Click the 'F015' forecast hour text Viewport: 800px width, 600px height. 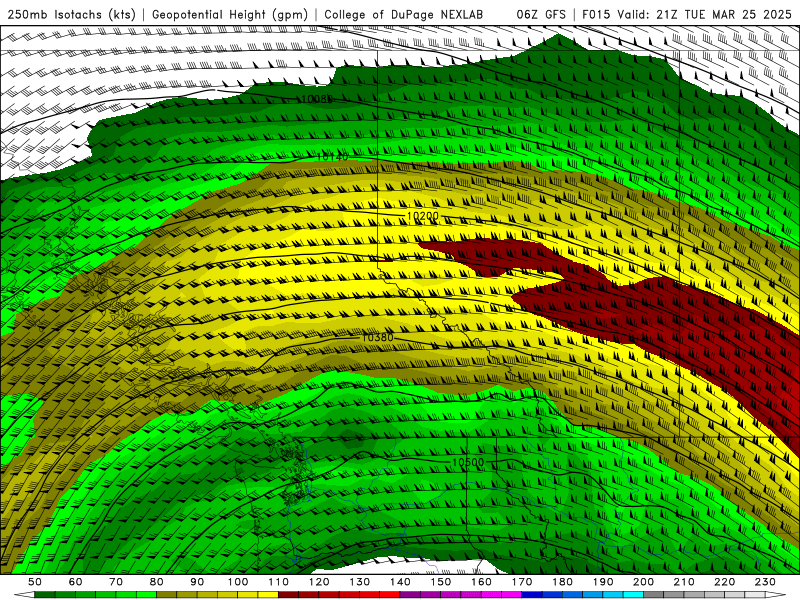coord(596,14)
